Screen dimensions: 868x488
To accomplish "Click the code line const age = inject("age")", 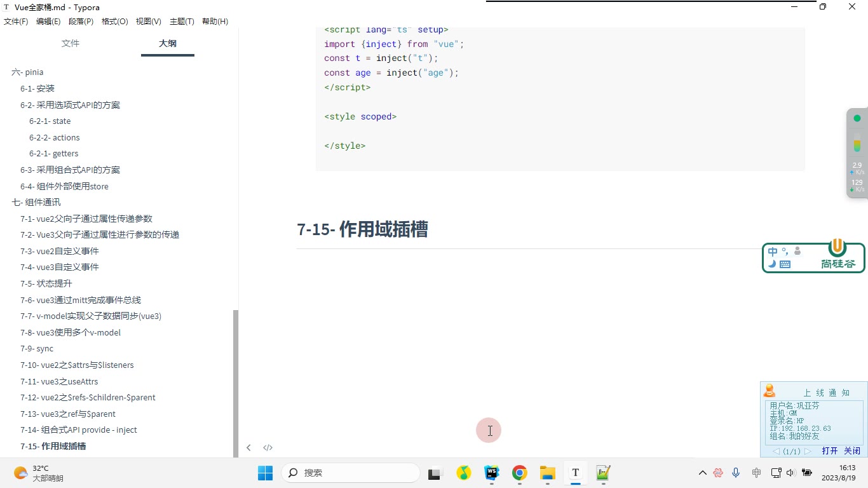I will 391,73.
